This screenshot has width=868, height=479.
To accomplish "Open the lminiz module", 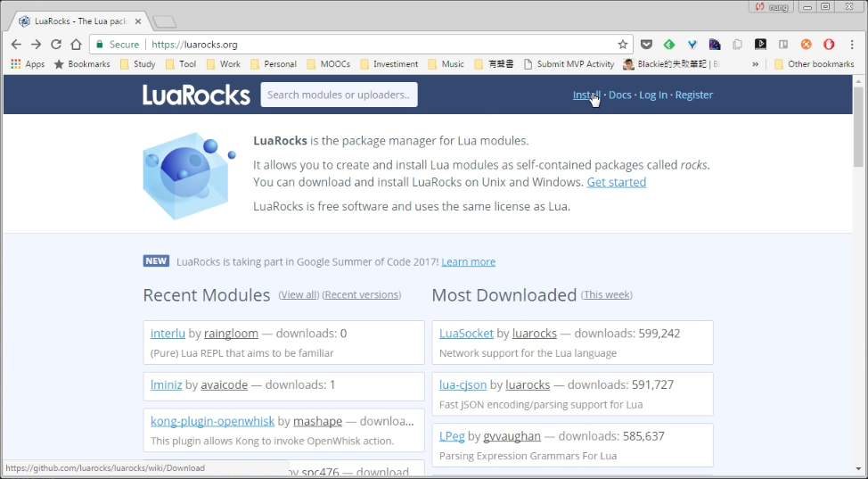I will pyautogui.click(x=166, y=384).
